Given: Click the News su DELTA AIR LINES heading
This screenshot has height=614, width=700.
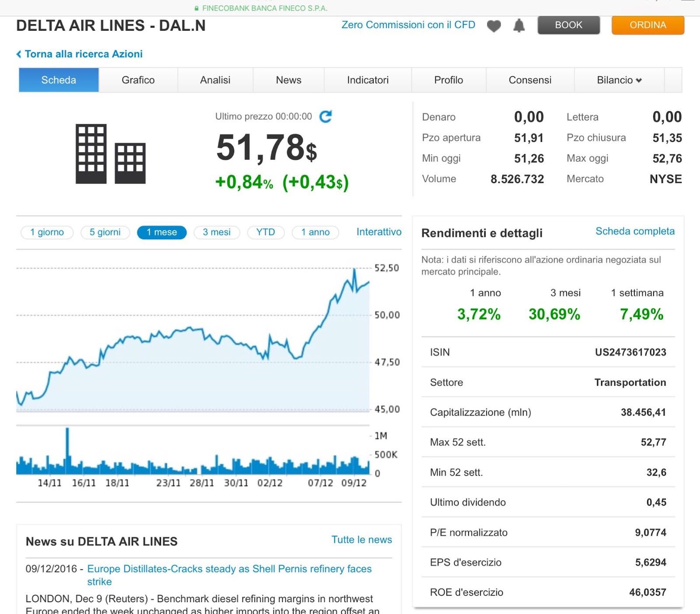Looking at the screenshot, I should coord(101,542).
